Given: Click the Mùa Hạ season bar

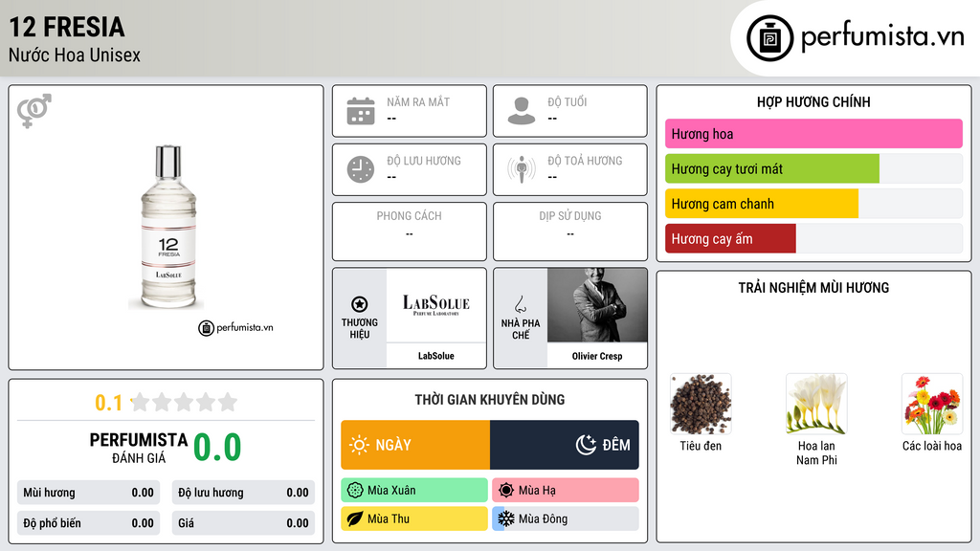Looking at the screenshot, I should (x=566, y=491).
